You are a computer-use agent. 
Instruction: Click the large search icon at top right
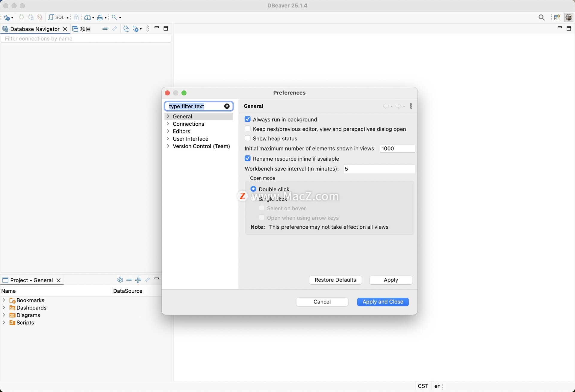pos(541,17)
